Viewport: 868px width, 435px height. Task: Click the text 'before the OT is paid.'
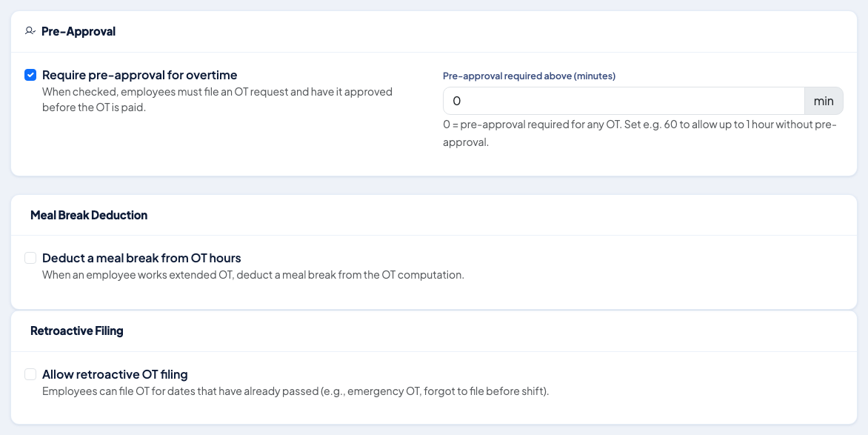tap(94, 107)
